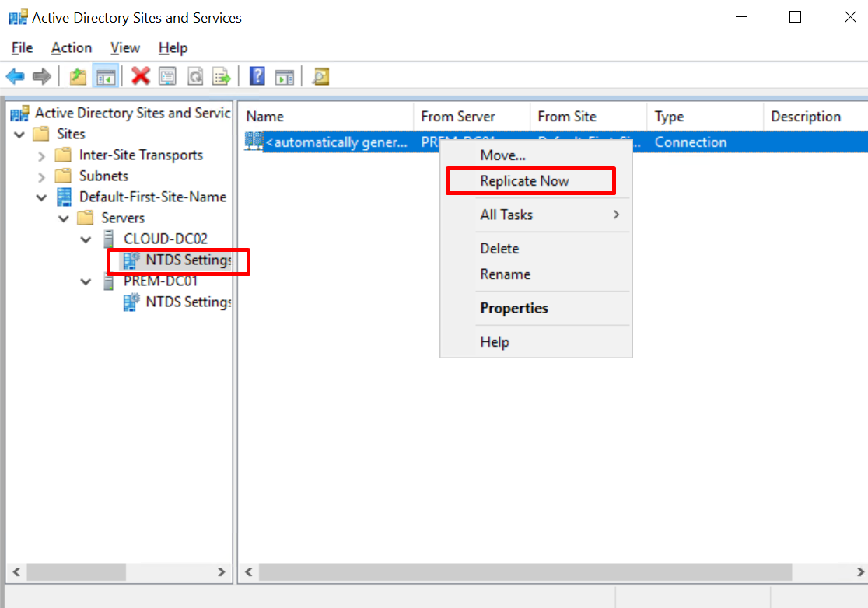Click the blue question mark Help icon

(x=257, y=75)
